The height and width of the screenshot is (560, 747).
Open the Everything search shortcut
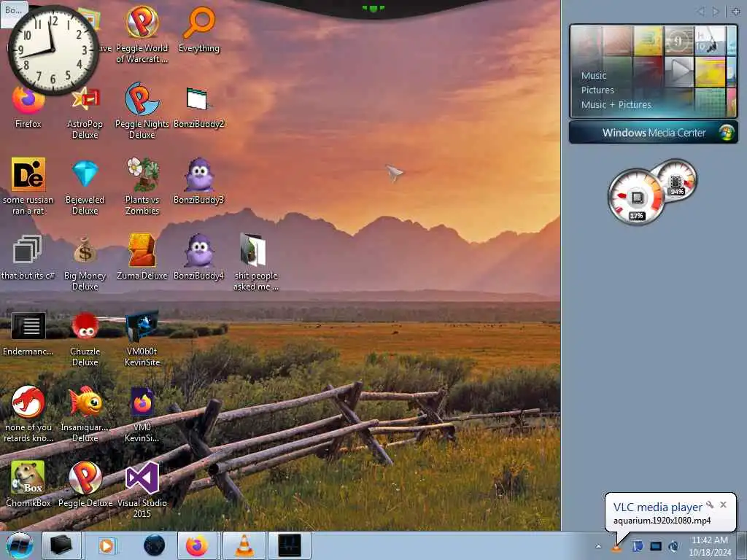point(198,30)
